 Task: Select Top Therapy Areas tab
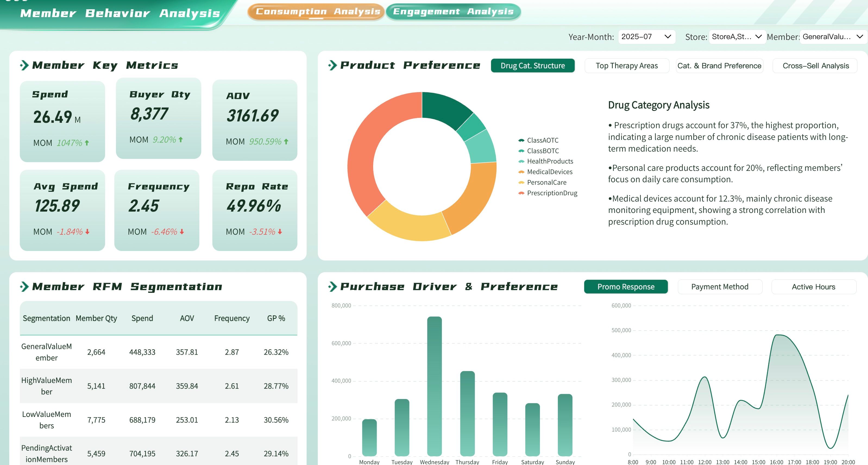pos(627,66)
